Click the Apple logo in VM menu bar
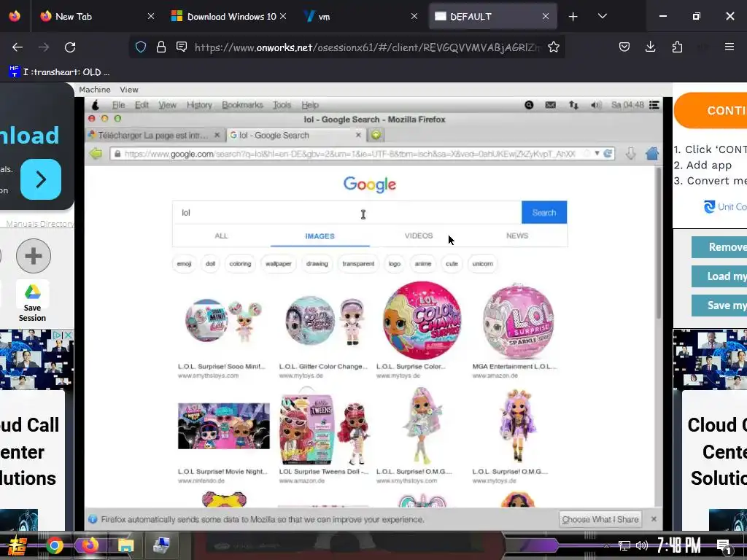 96,105
